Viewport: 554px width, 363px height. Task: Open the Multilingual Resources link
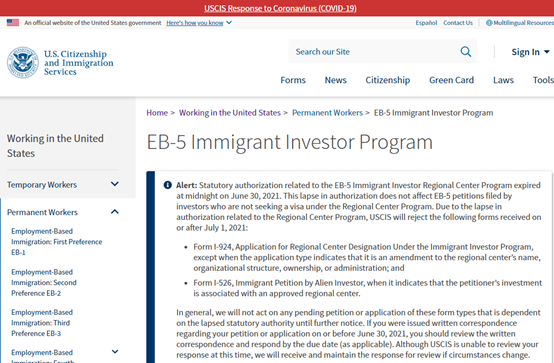[x=523, y=23]
